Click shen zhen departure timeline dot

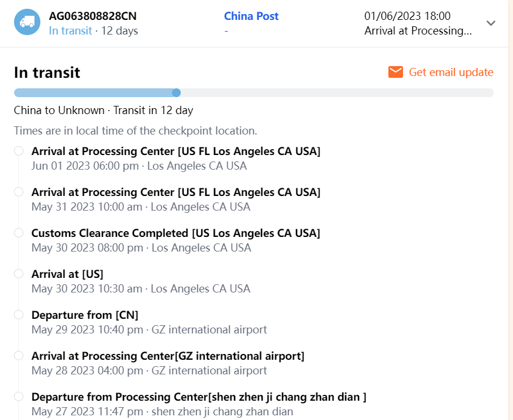tap(19, 397)
